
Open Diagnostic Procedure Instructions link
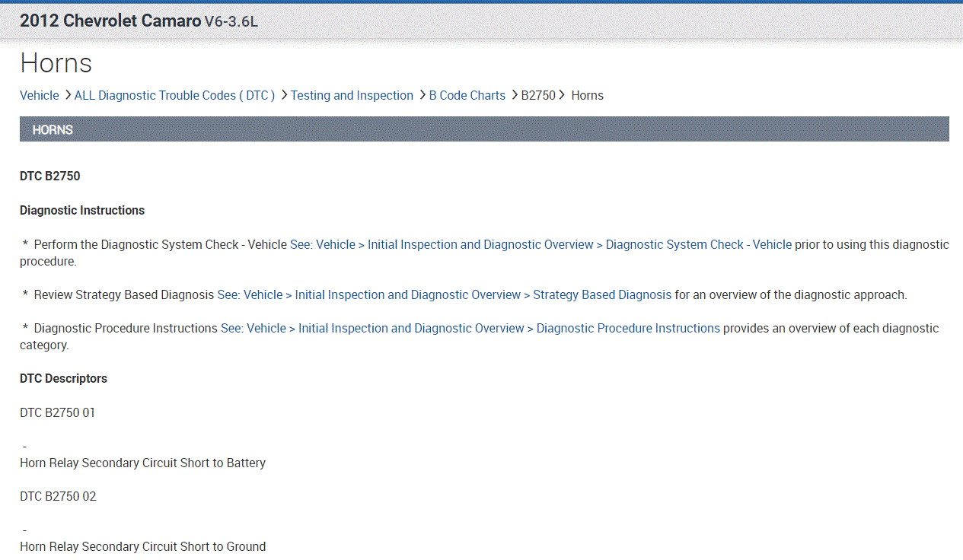pos(470,328)
